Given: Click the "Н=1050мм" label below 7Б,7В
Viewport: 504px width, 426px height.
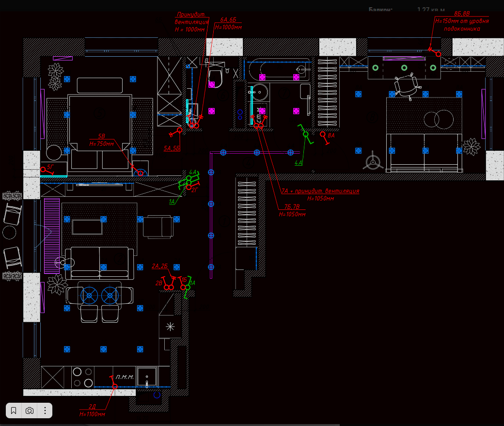Looking at the screenshot, I should [x=292, y=214].
